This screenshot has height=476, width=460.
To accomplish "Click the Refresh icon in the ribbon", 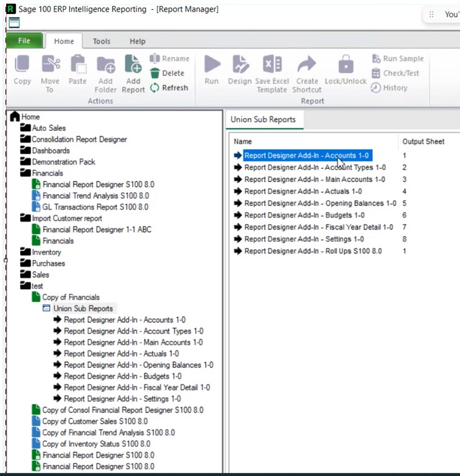I will (155, 88).
